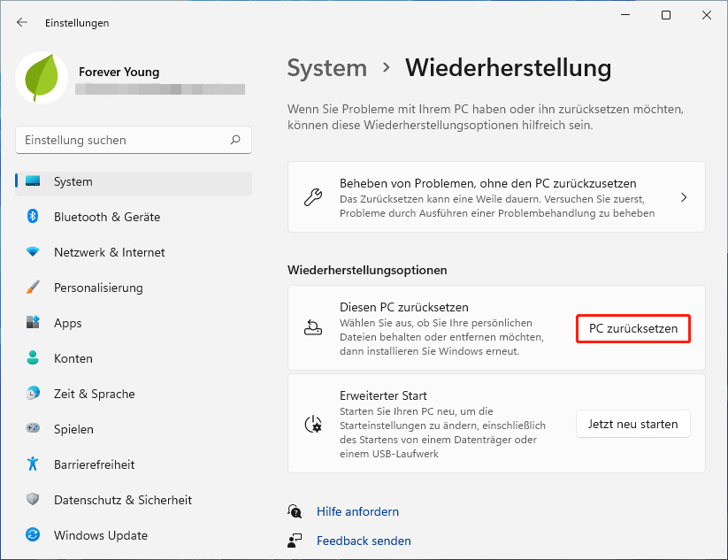Click the Apps tiles icon
This screenshot has height=560, width=728.
[33, 322]
